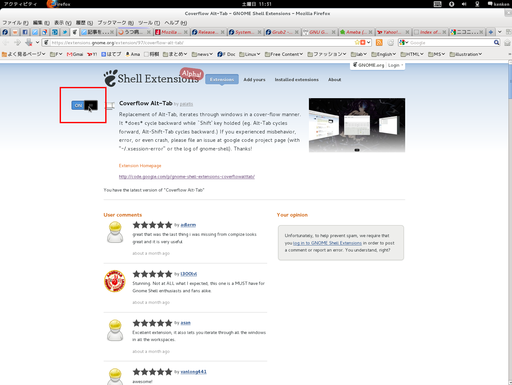Open the F Doc bookmark
This screenshot has height=385, width=512.
(x=226, y=54)
